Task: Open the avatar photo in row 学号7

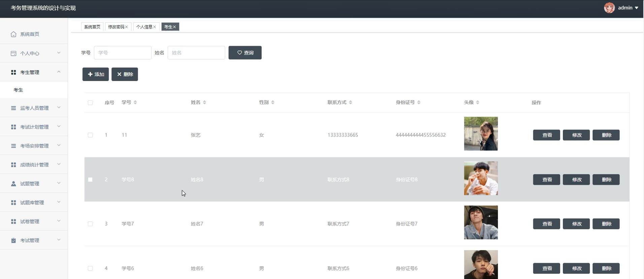Action: point(481,223)
